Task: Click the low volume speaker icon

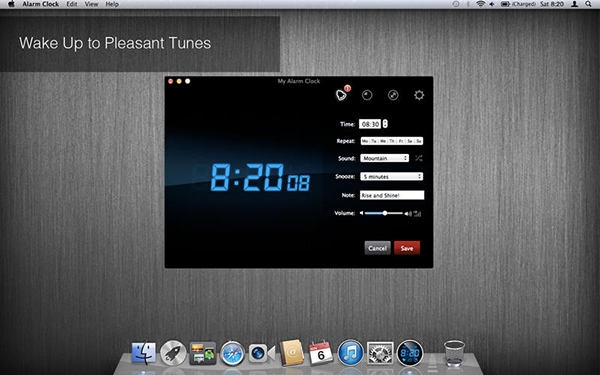Action: click(361, 213)
